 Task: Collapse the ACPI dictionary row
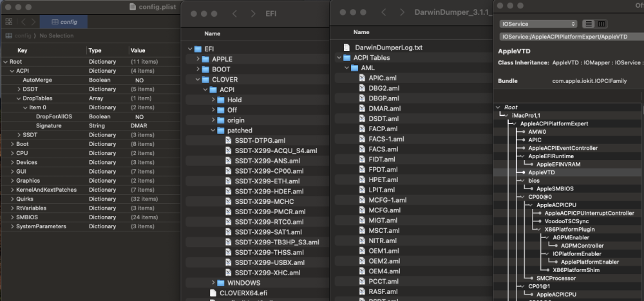click(12, 71)
